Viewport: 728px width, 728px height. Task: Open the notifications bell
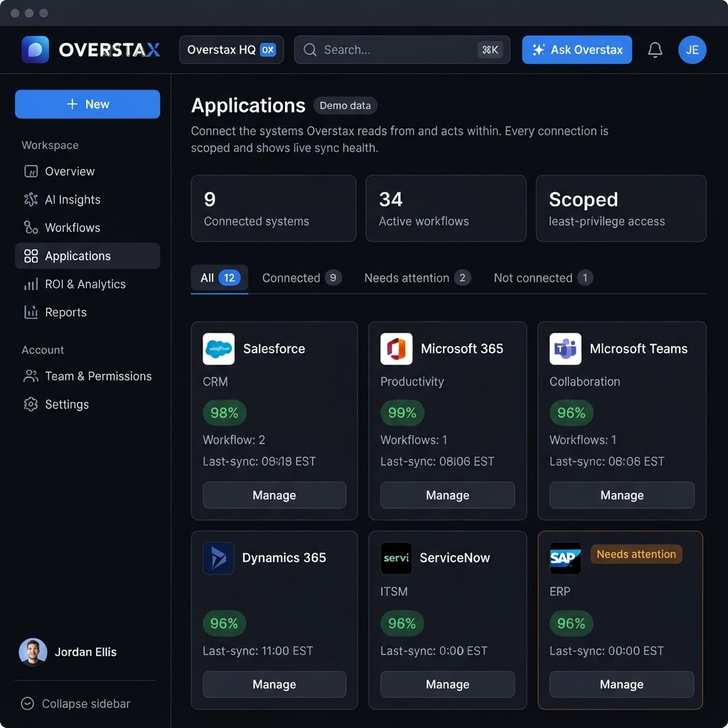click(655, 50)
